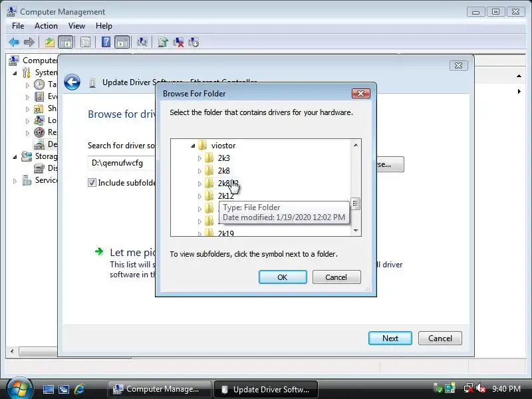Click the Properties toolbar icon

85,43
